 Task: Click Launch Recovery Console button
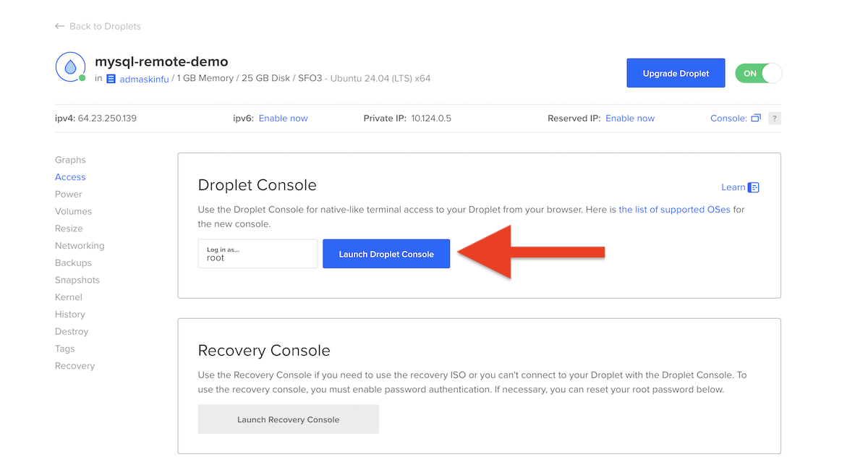[288, 419]
